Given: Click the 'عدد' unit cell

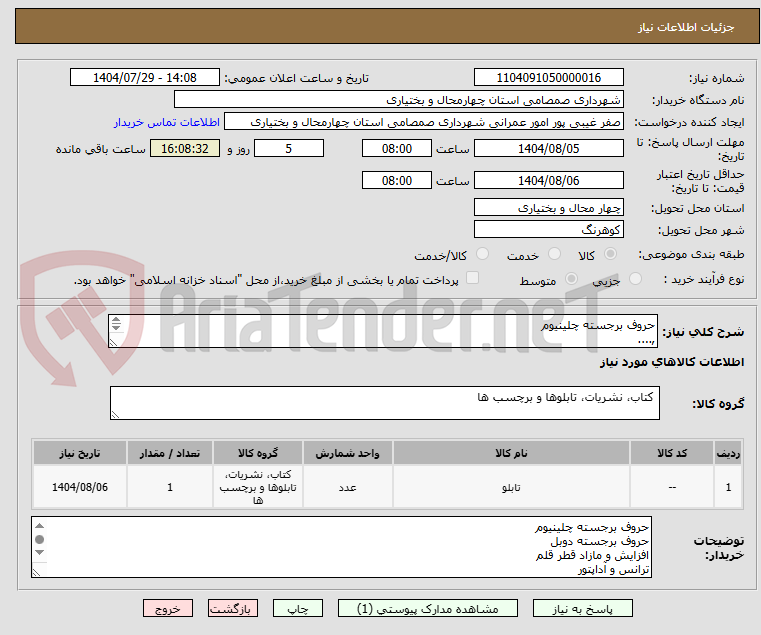Looking at the screenshot, I should pyautogui.click(x=347, y=487).
